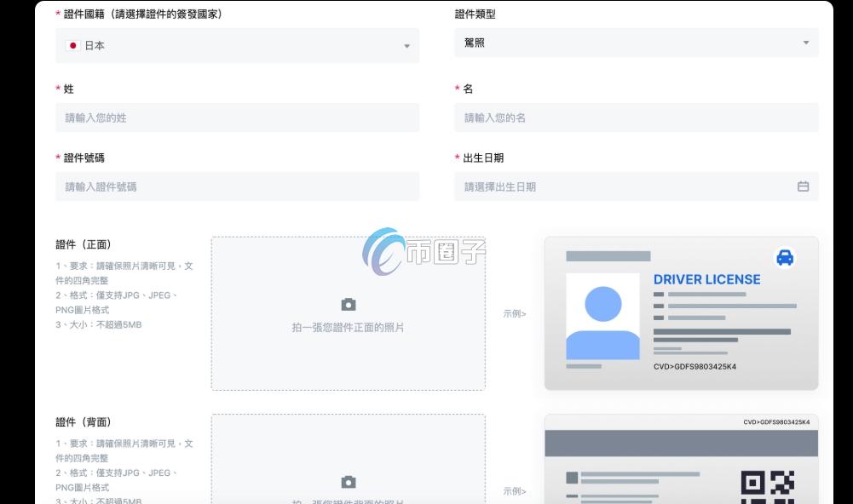This screenshot has height=504, width=853.
Task: Click the DRIVER LICENSE sample thumbnail
Action: pyautogui.click(x=680, y=313)
